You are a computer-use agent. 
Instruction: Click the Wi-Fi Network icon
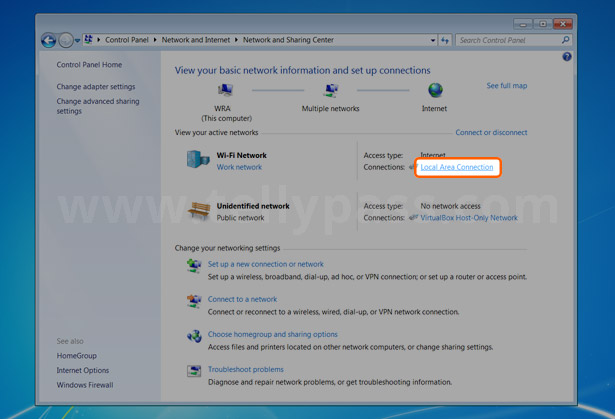click(197, 160)
